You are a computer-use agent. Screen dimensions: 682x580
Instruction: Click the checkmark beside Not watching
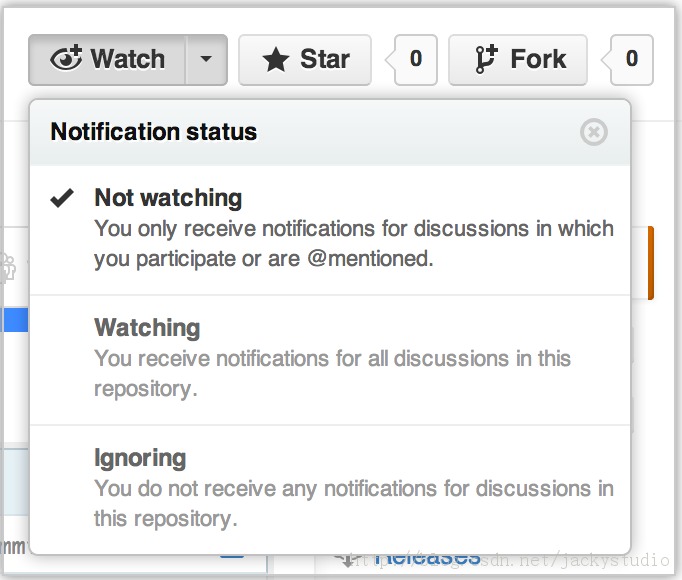62,198
